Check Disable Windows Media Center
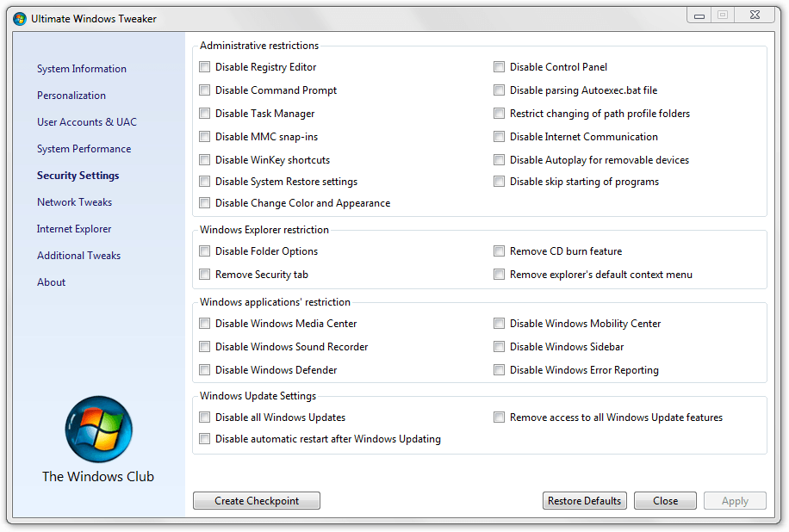Screen dimensions: 789x532 [x=204, y=324]
